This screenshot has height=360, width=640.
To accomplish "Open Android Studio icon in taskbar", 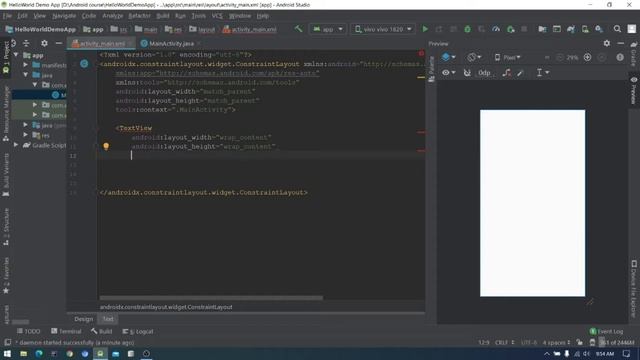I will click(100, 353).
